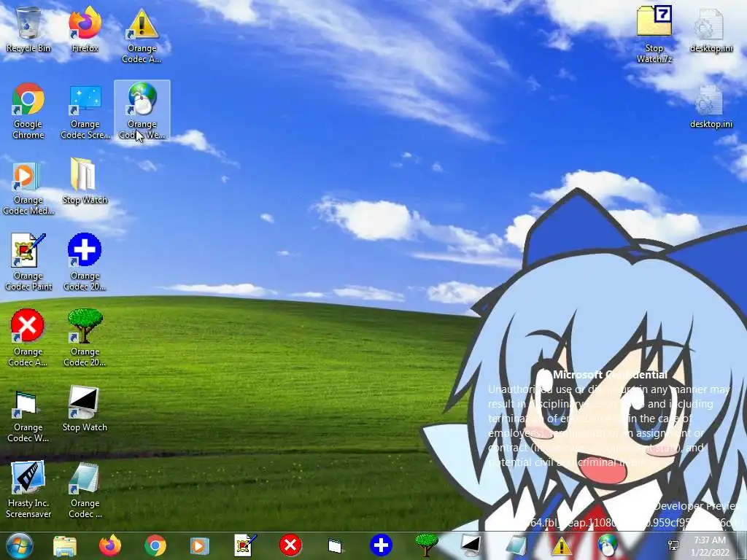This screenshot has width=747, height=560.
Task: Select the desktop white-flag Orange Codec W... shortcut
Action: pos(28,415)
